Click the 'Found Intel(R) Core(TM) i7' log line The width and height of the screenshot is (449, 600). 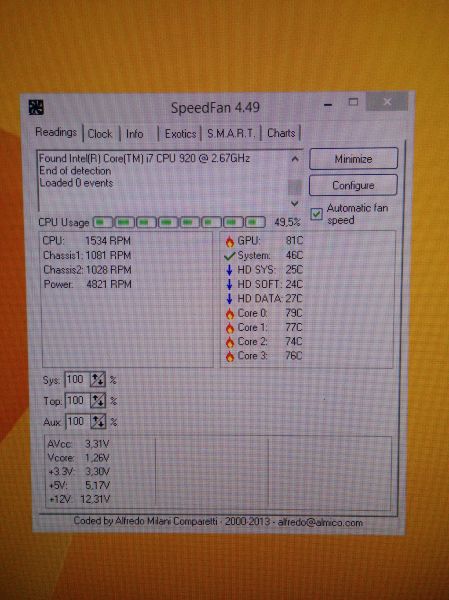pos(144,158)
